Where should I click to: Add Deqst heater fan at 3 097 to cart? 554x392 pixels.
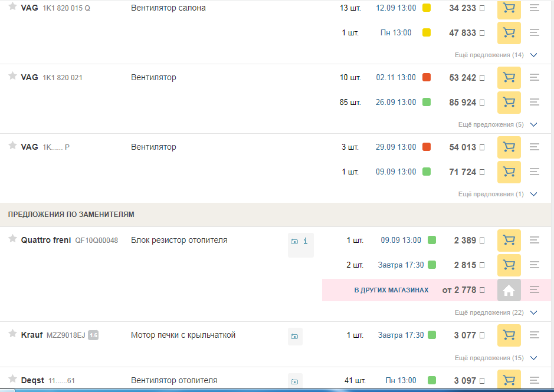point(509,380)
